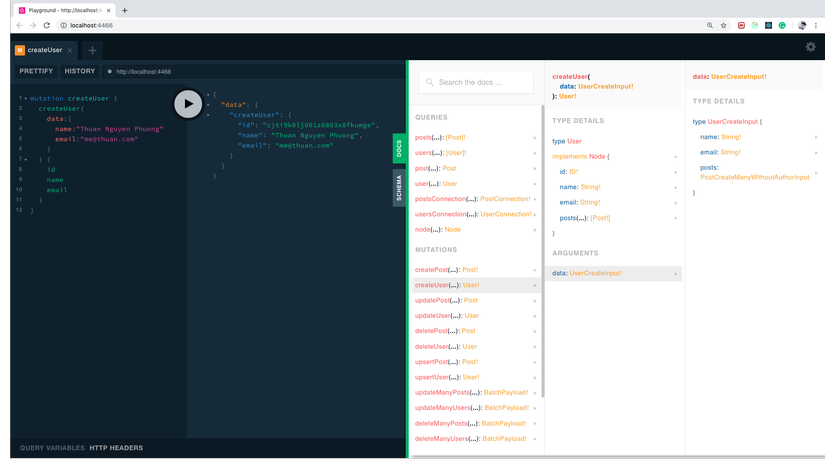Open a new browser tab

(x=124, y=10)
